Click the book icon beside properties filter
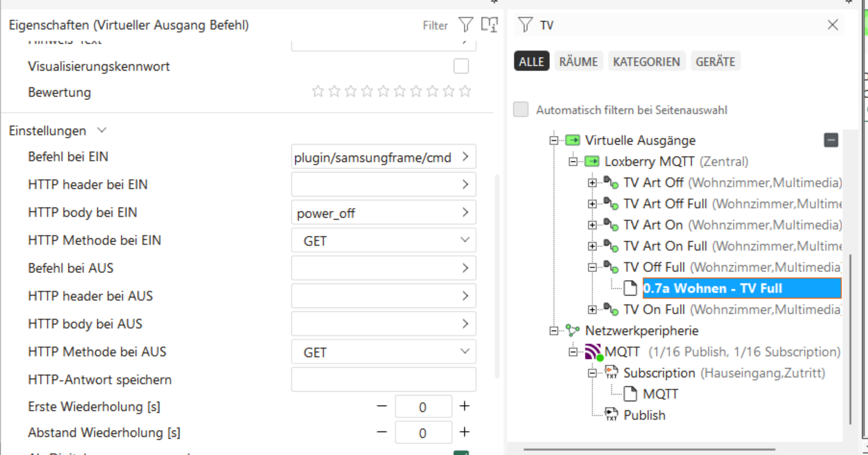Screen dimensions: 868x455 click(x=489, y=25)
